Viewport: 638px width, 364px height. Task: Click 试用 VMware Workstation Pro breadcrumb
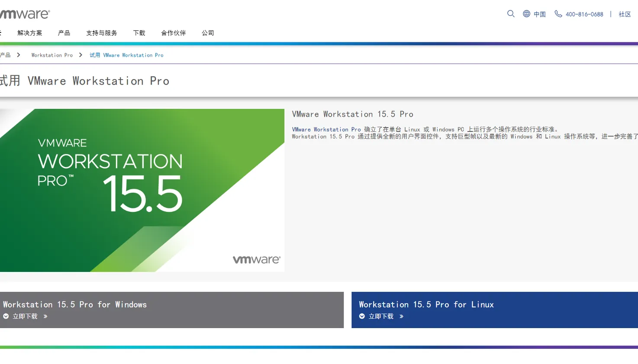point(126,55)
